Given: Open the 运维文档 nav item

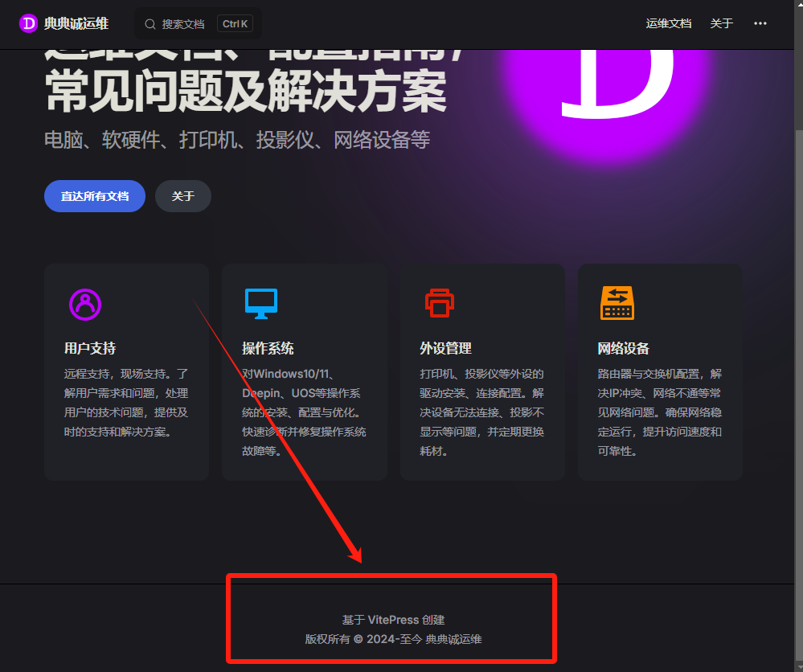Looking at the screenshot, I should (x=668, y=23).
